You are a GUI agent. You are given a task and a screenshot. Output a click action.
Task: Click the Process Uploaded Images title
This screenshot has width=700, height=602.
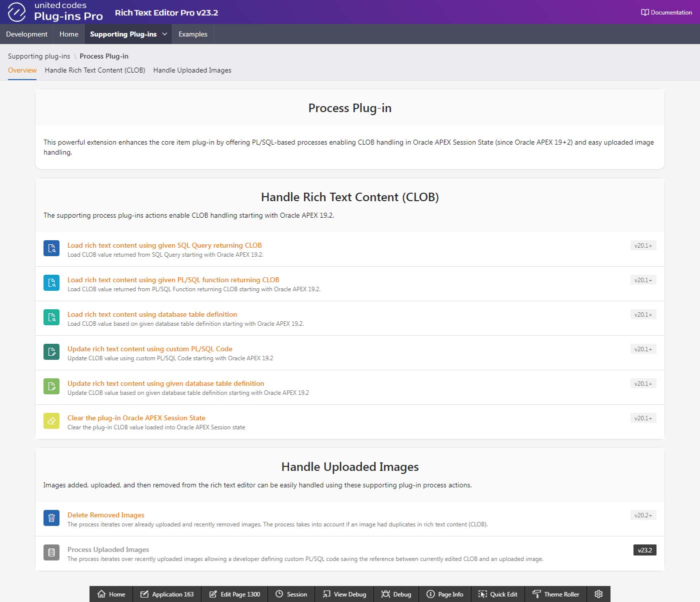(x=108, y=549)
